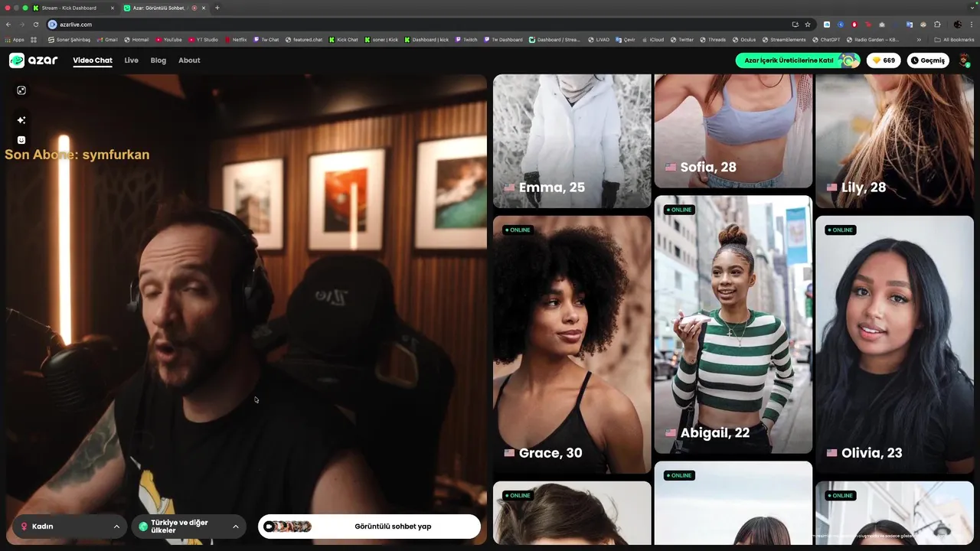The height and width of the screenshot is (551, 980).
Task: Open the Emma, 25 profile card
Action: coord(572,141)
